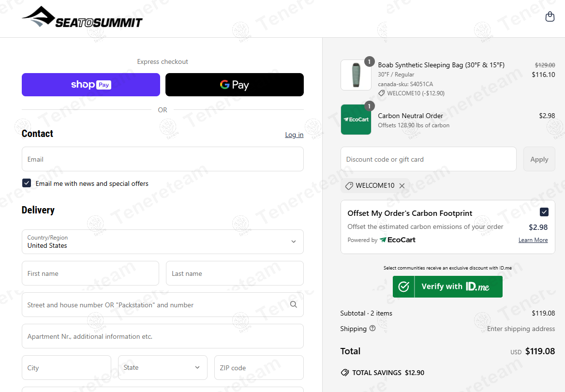Toggle the carbon footprint offset checkbox
Image resolution: width=565 pixels, height=392 pixels.
tap(544, 212)
